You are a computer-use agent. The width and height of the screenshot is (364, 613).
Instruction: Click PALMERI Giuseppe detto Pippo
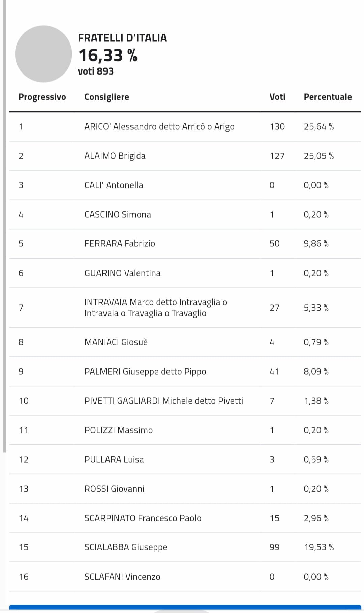tap(145, 372)
